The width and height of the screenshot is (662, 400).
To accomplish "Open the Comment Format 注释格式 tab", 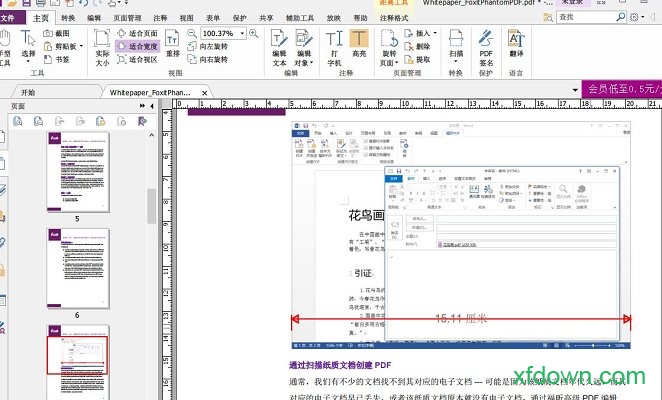I will [393, 18].
